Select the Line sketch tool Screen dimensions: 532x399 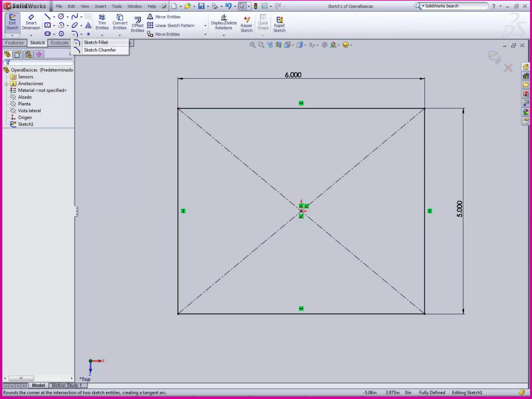[47, 17]
